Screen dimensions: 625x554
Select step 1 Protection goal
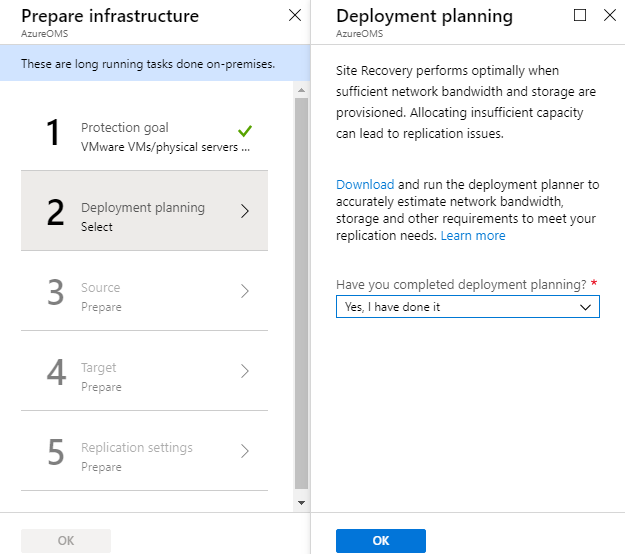(144, 131)
